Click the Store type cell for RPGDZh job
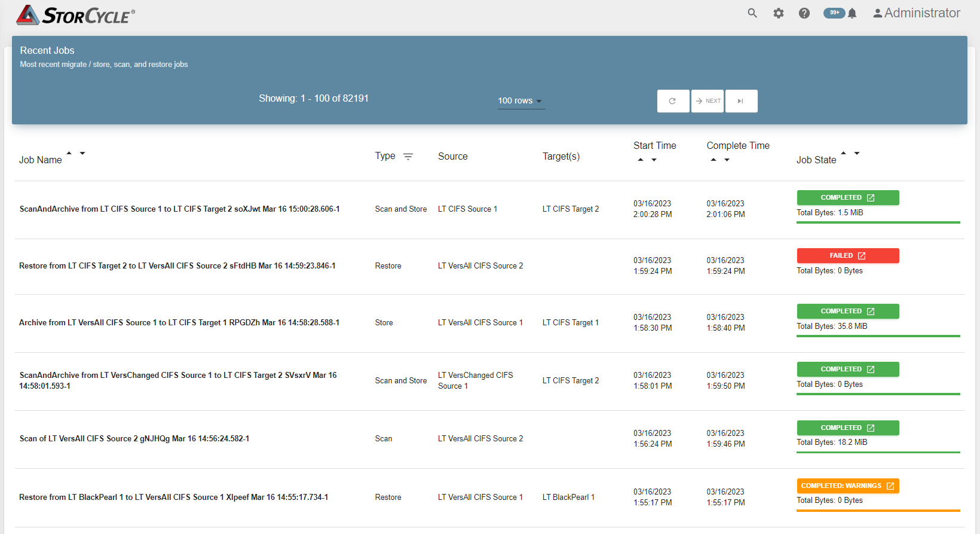The height and width of the screenshot is (534, 980). point(384,322)
